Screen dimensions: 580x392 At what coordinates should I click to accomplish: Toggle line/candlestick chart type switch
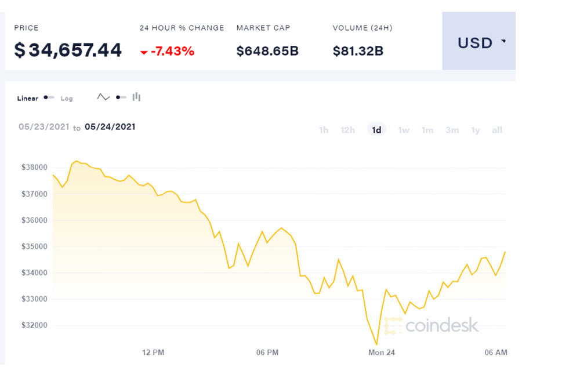[x=121, y=97]
